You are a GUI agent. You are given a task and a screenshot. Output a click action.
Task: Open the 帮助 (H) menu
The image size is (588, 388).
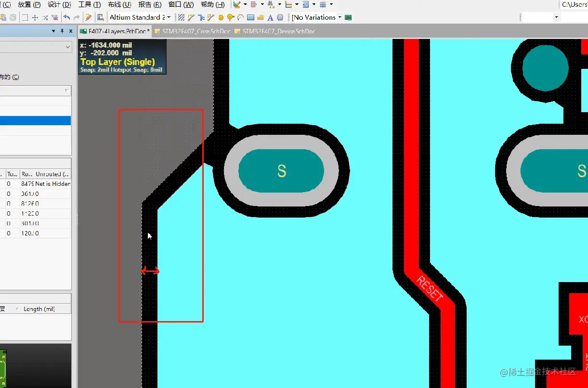pos(212,4)
